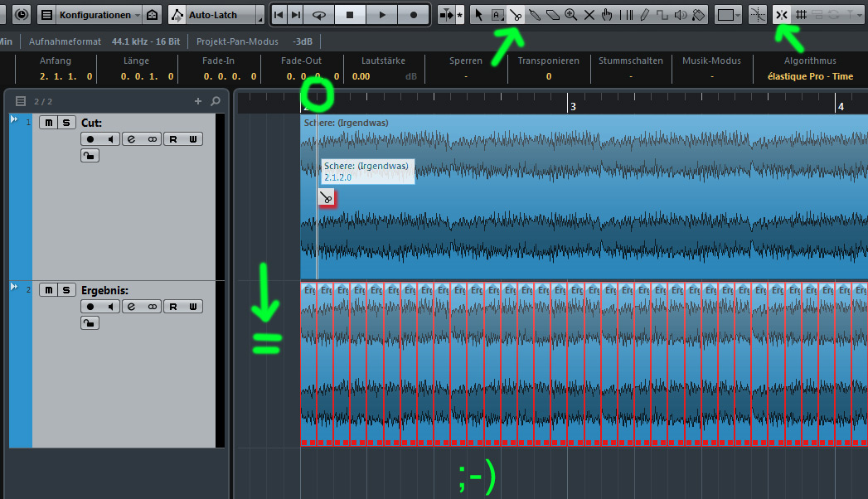
Task: Click the Anfang value 2. 1. 1. 0
Action: pos(65,76)
